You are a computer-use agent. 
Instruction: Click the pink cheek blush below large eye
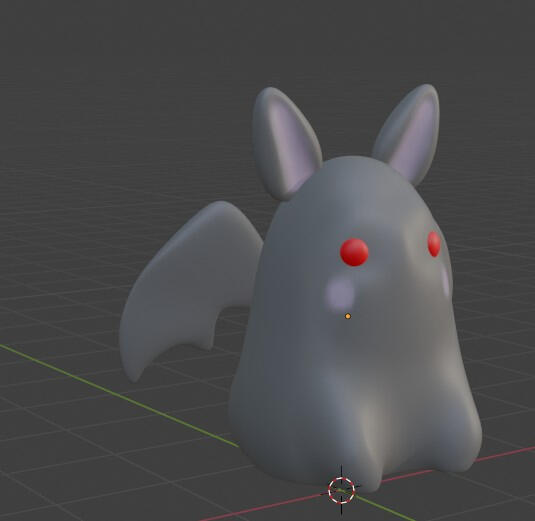click(x=340, y=293)
